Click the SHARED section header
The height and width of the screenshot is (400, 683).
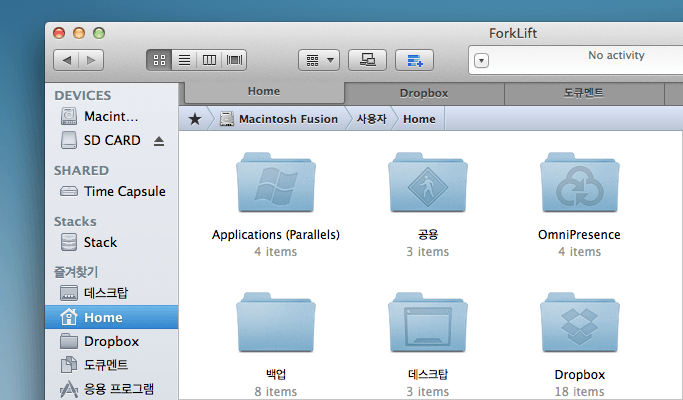(x=81, y=170)
